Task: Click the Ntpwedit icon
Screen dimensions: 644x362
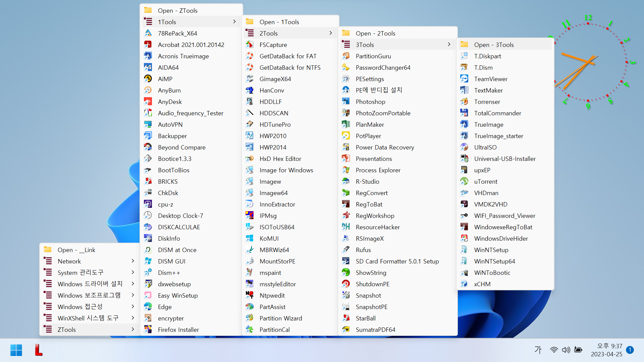Action: click(x=250, y=295)
